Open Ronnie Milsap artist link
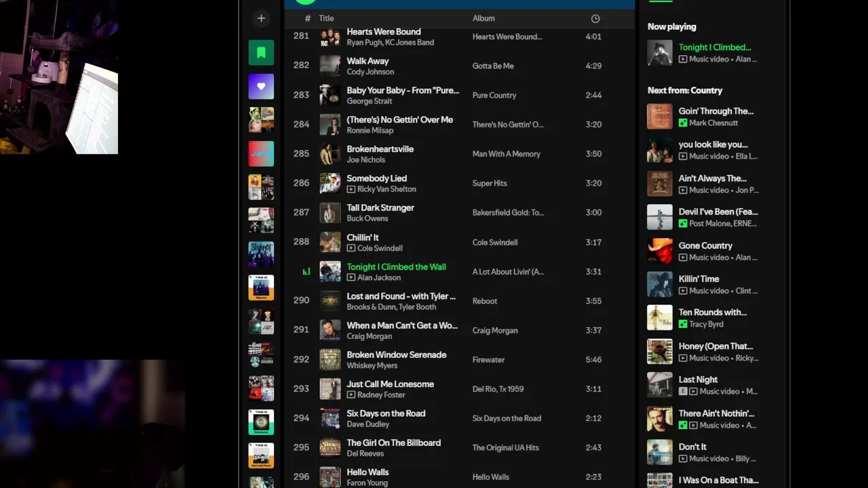 point(370,130)
